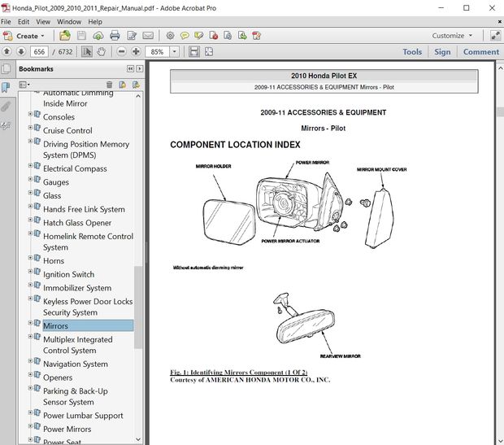Click the scrolling mode fit width icon
504x445 pixels.
pos(193,51)
